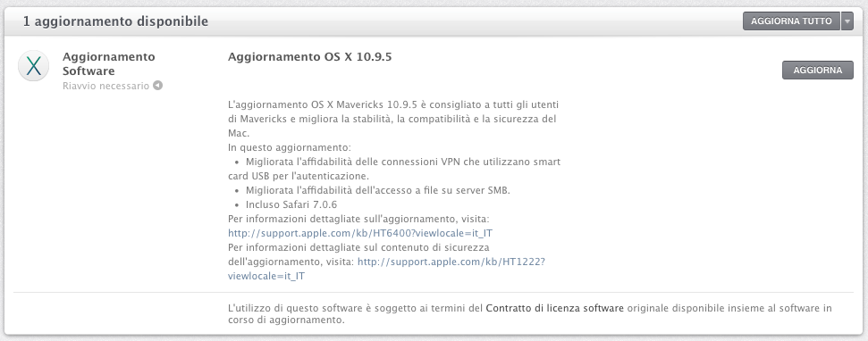Screen dimensions: 868x341
Task: Expand the dropdown arrow next to AGGIORNA TUTTO
Action: point(847,21)
